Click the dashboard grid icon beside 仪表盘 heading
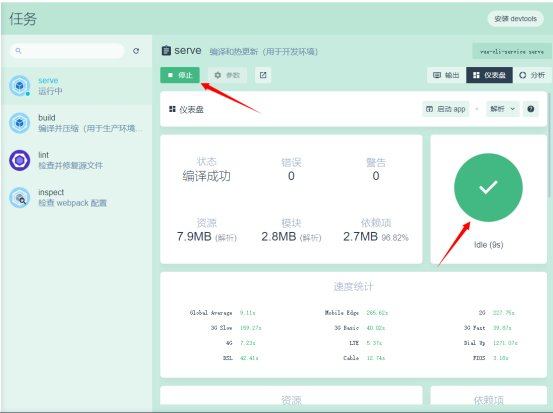 [x=172, y=109]
